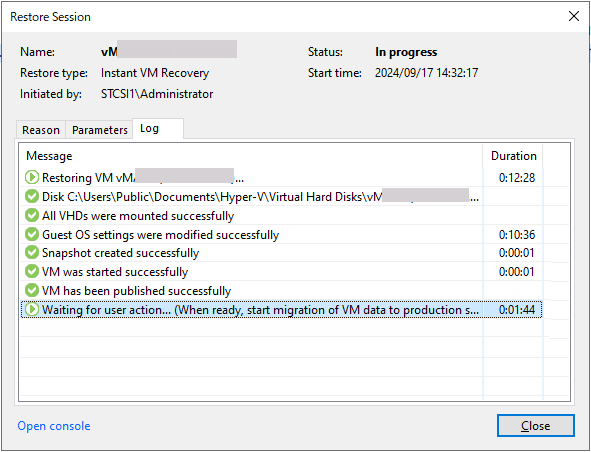This screenshot has width=591, height=452.
Task: Select the Guest OS settings modified log entry
Action: pyautogui.click(x=282, y=234)
